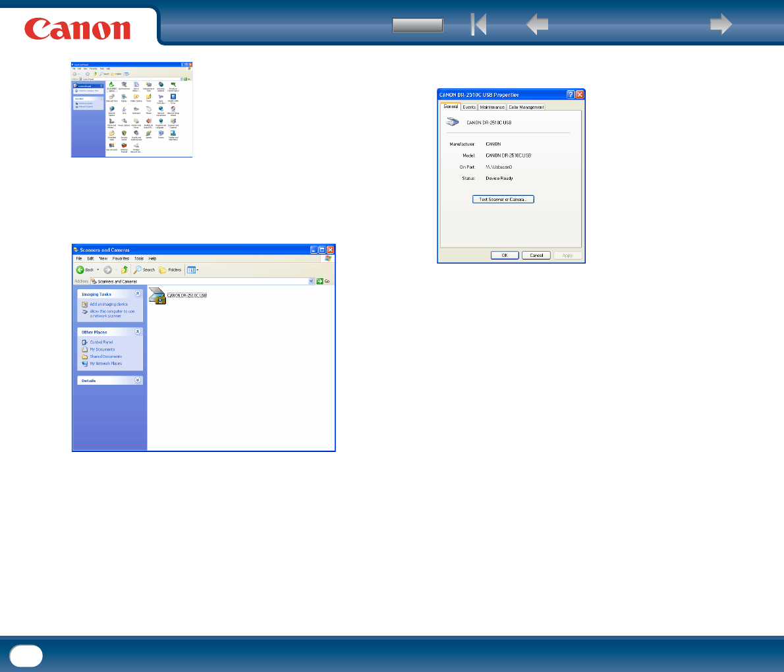Open the address bar dropdown

click(312, 281)
